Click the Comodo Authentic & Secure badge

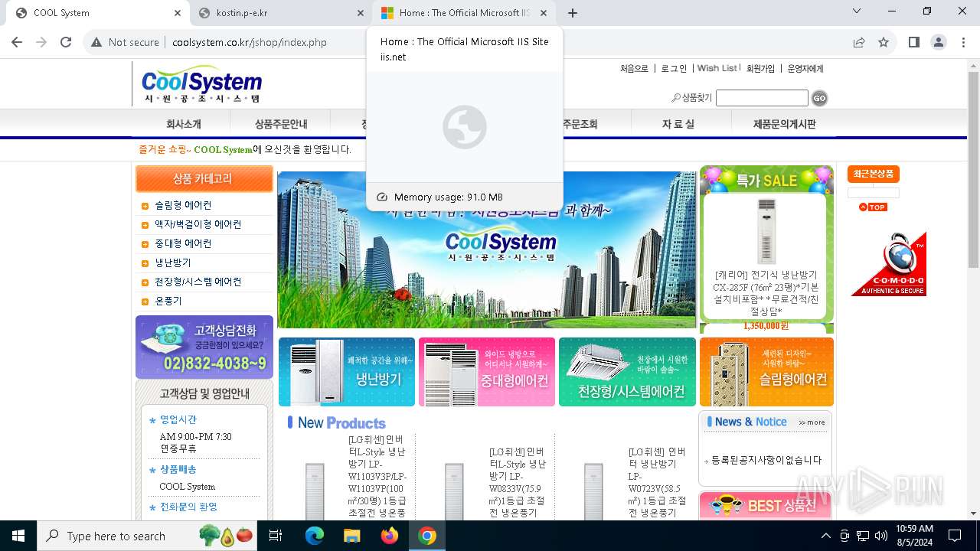coord(889,264)
